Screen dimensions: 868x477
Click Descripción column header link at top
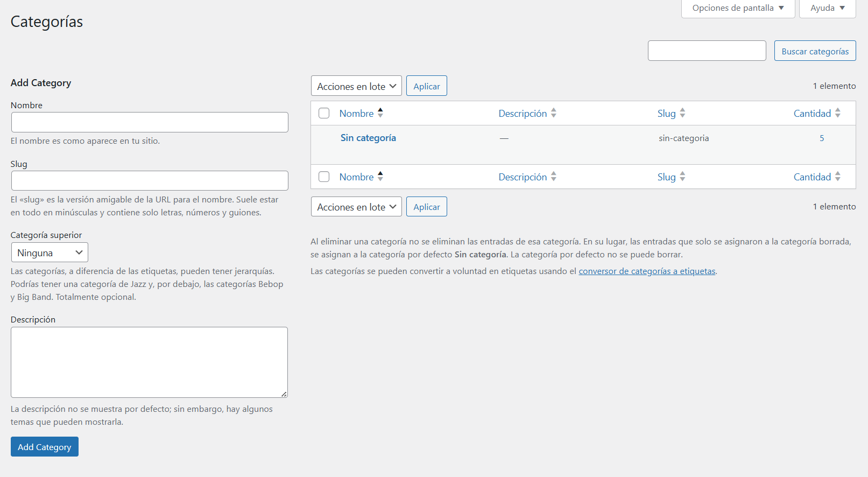(523, 114)
